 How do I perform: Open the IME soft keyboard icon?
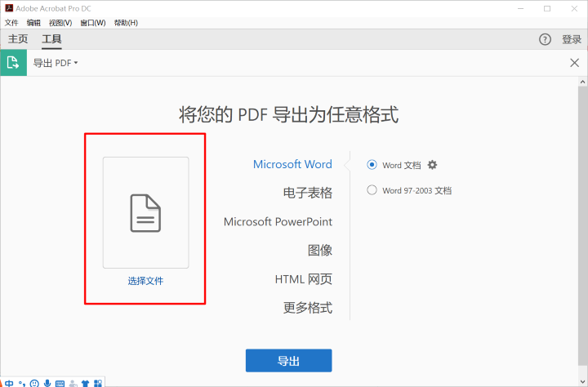coord(60,382)
